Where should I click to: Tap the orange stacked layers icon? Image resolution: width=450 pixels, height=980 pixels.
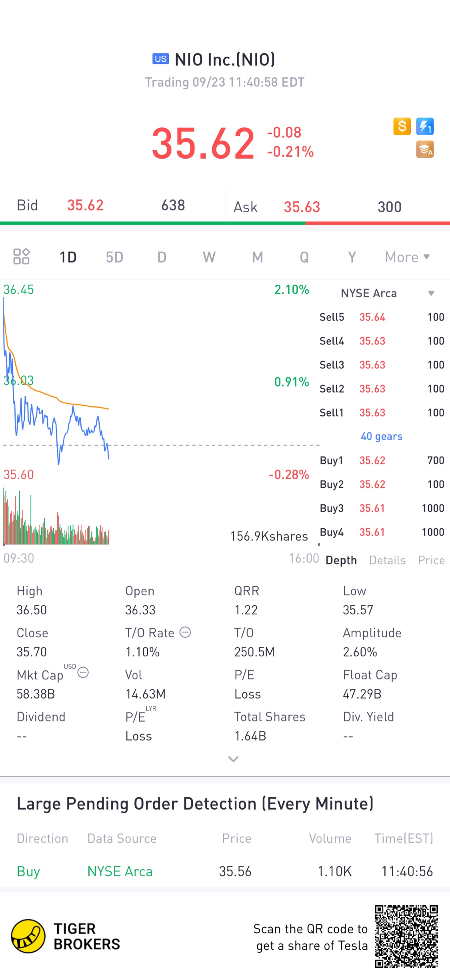coord(425,150)
